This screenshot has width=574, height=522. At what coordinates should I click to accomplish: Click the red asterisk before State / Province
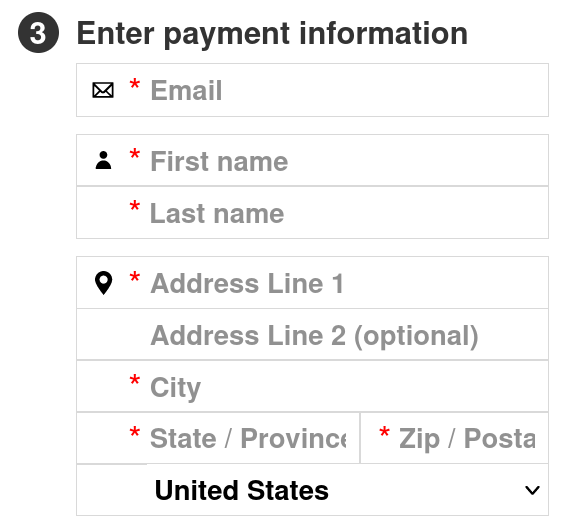pos(135,431)
